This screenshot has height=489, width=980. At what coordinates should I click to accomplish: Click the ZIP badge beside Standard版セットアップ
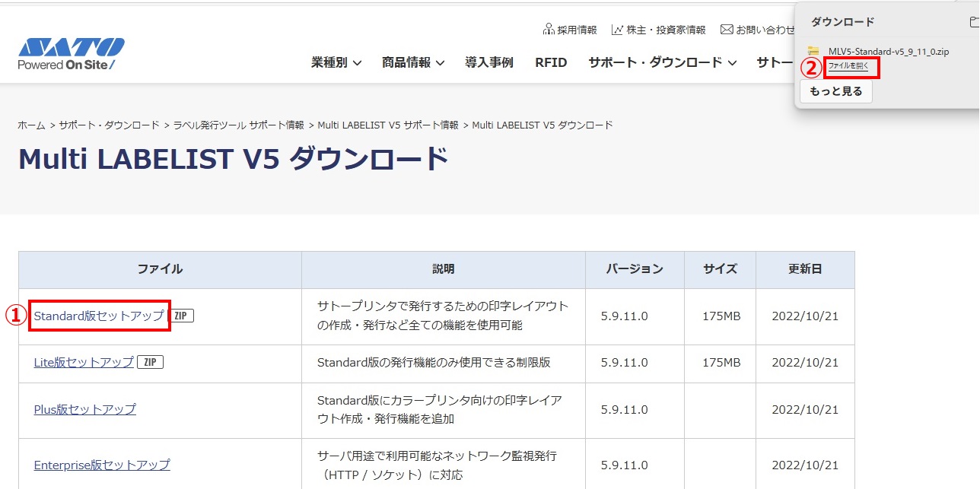(180, 315)
